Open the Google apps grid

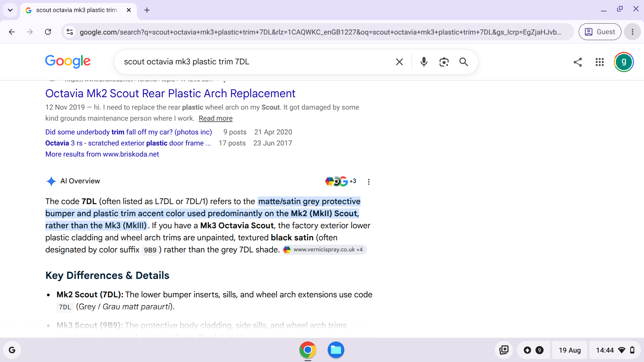pyautogui.click(x=600, y=62)
